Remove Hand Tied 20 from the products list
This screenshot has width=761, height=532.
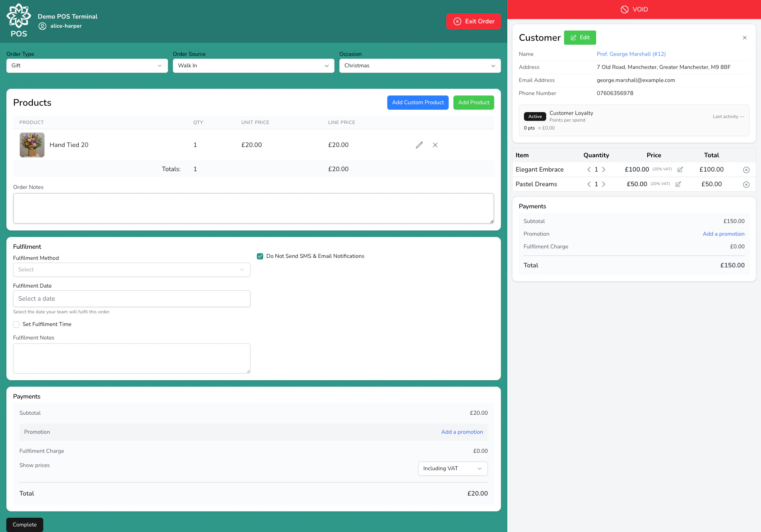click(435, 145)
